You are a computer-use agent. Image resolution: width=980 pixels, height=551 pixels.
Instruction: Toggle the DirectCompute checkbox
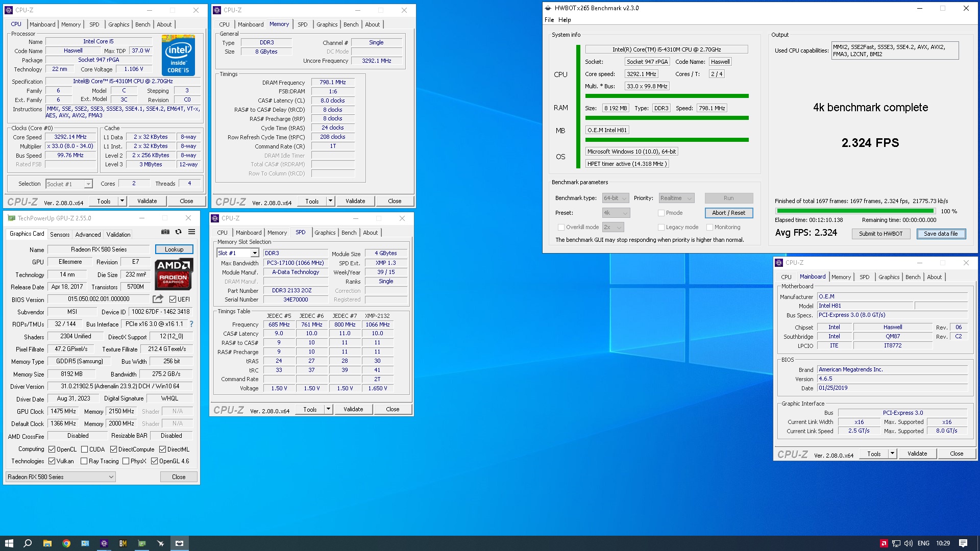(x=113, y=449)
